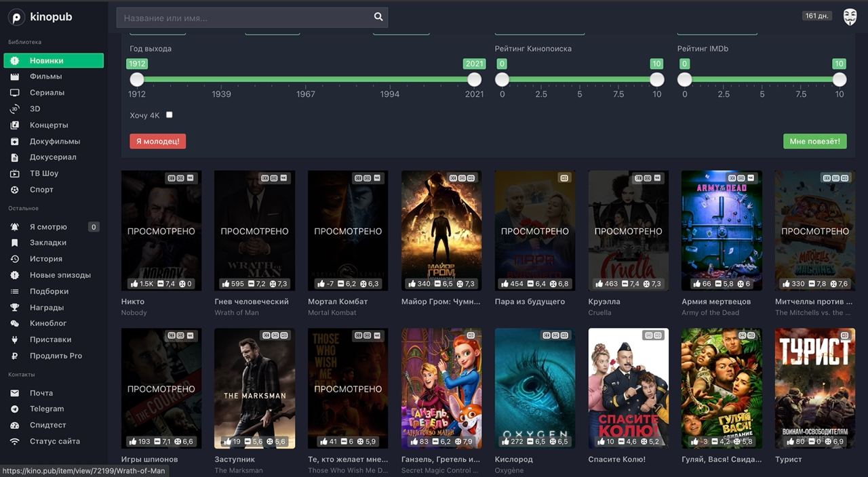Click the IMDb rating maximum handle
The image size is (868, 477).
[x=840, y=79]
